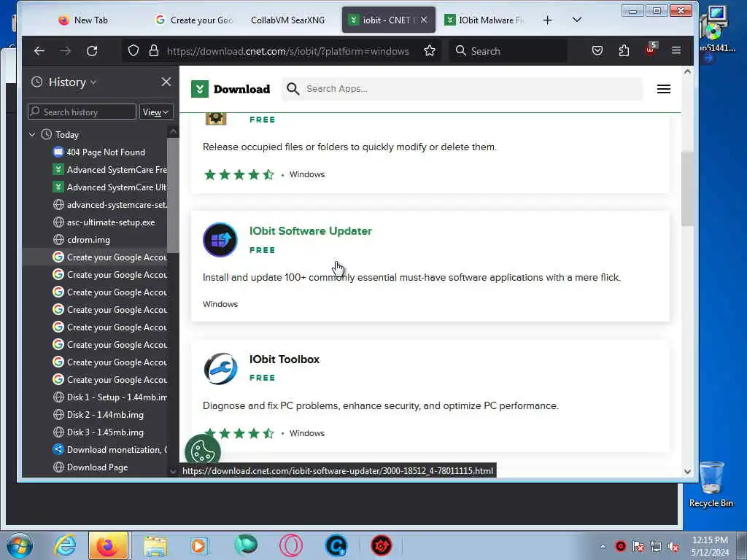Click the page scrollbar up arrow
Screen dimensions: 747x560
click(687, 72)
